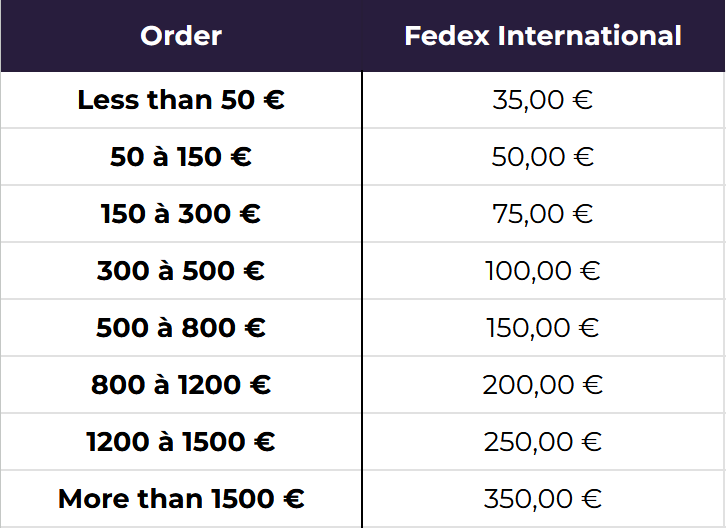Select the 500 à 800 € order range
Viewport: 726px width, 528px height.
[181, 328]
